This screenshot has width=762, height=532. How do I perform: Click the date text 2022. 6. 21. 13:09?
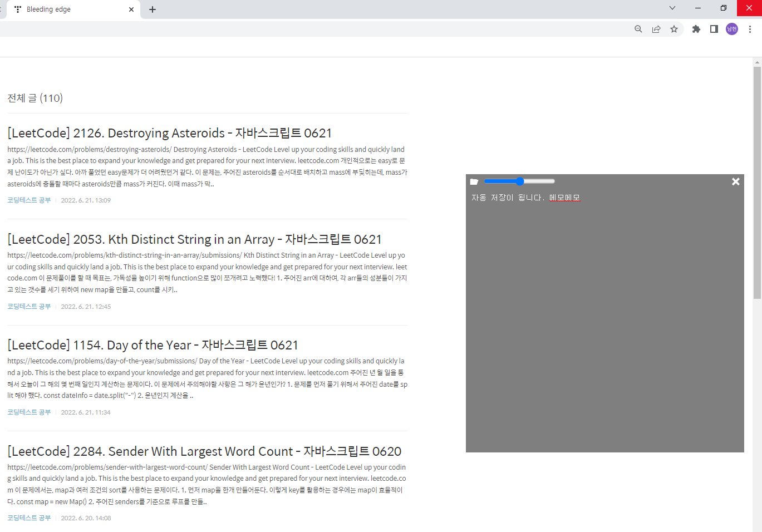coord(86,200)
